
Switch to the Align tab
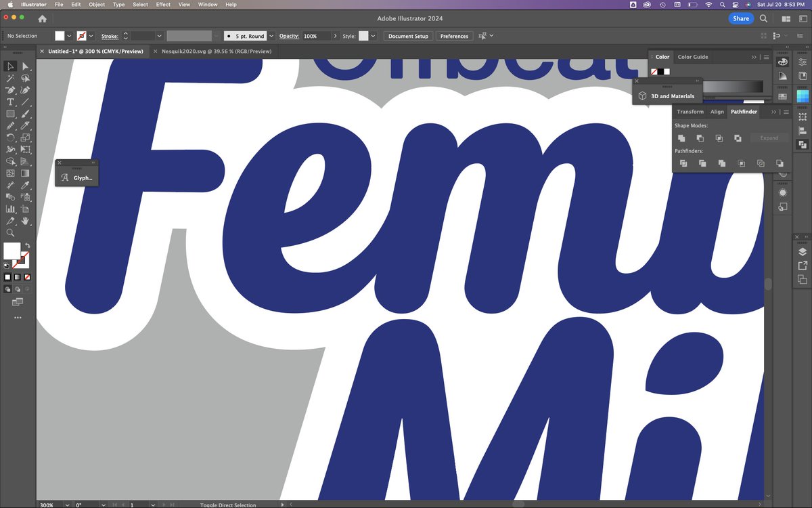tap(717, 112)
